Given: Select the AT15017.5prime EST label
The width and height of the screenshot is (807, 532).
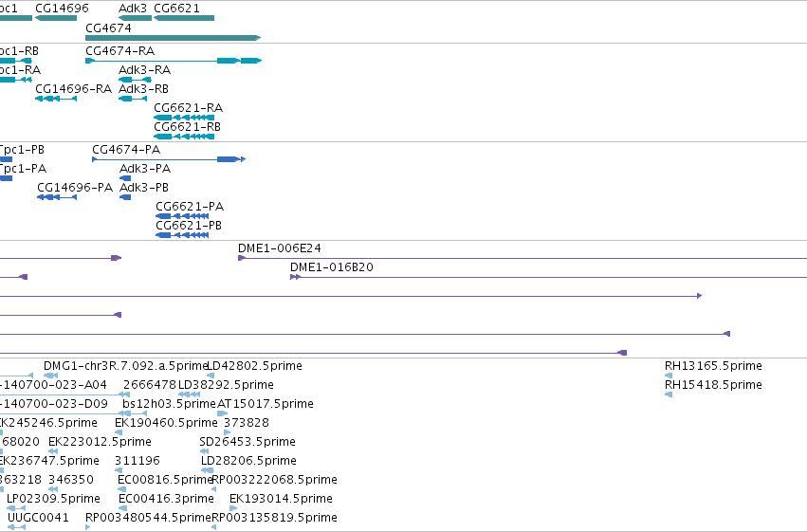Looking at the screenshot, I should 266,404.
